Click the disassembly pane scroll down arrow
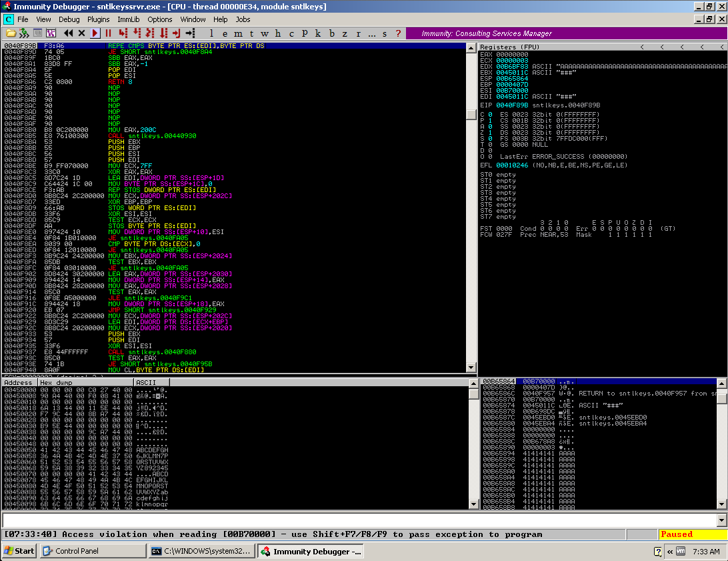The height and width of the screenshot is (561, 728). coord(471,368)
